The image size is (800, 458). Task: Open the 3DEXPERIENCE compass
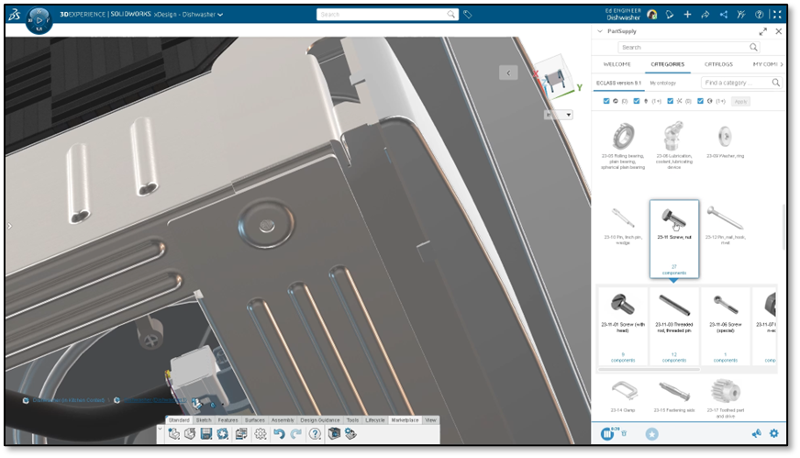click(x=39, y=21)
